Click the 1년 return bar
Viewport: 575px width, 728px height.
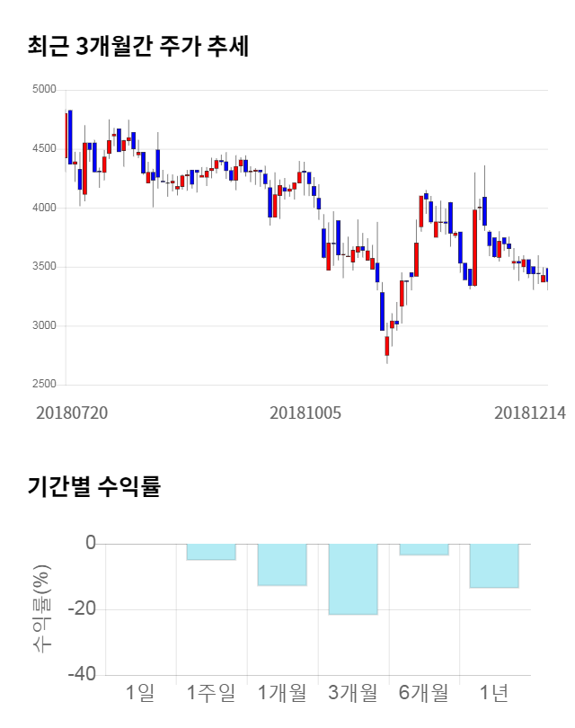click(494, 565)
